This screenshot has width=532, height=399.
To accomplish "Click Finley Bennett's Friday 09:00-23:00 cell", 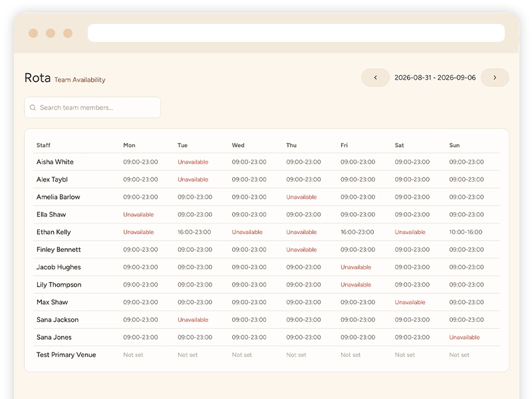I will click(358, 250).
